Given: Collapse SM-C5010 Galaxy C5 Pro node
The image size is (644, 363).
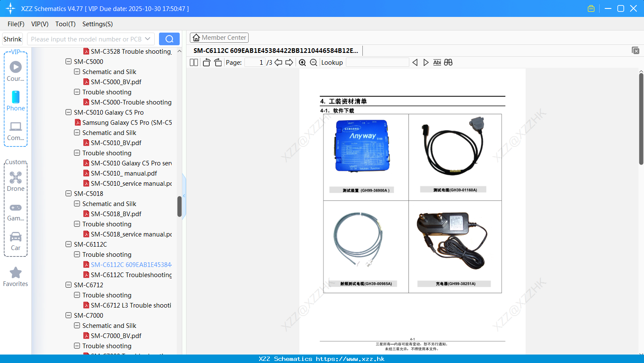Looking at the screenshot, I should [x=69, y=112].
